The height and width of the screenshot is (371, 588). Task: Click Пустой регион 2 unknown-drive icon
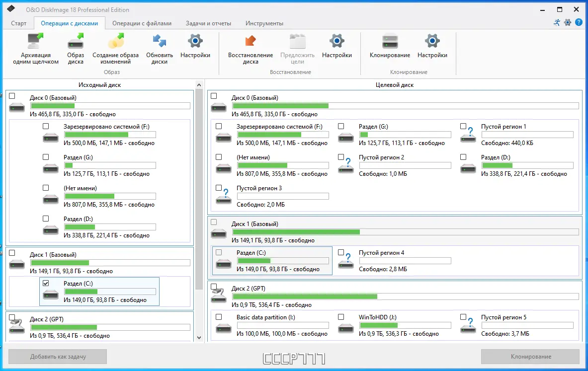pyautogui.click(x=346, y=166)
